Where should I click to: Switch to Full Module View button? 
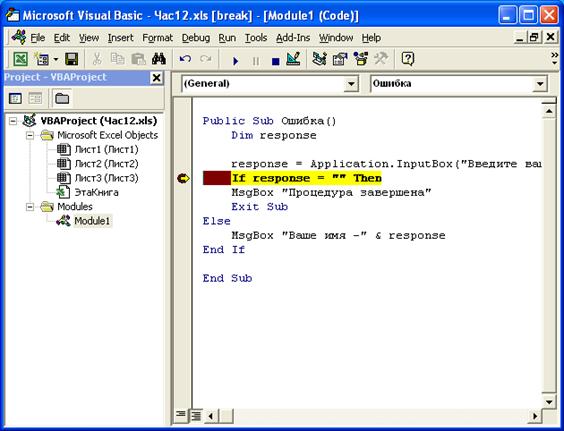196,415
